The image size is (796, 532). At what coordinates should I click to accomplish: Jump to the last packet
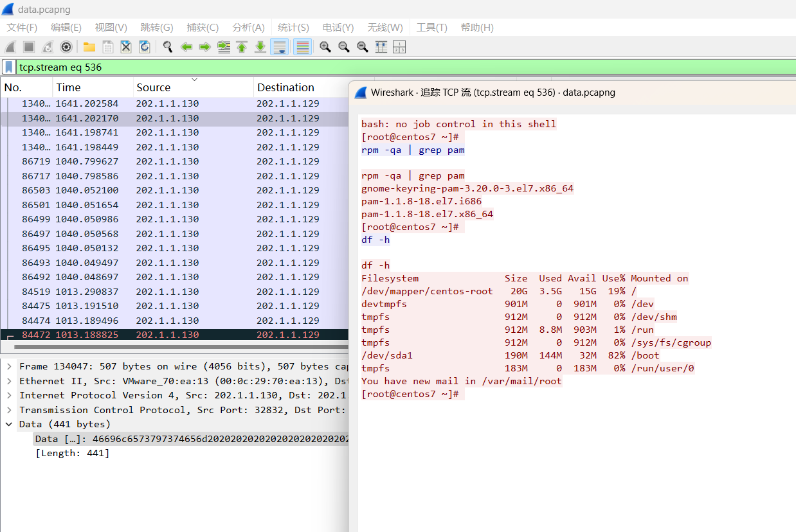point(260,47)
